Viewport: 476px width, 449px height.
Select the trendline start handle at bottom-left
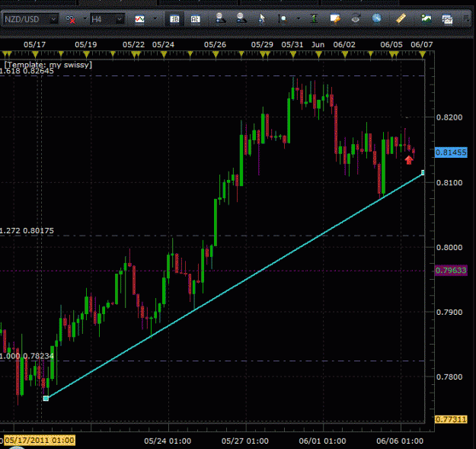pyautogui.click(x=46, y=398)
